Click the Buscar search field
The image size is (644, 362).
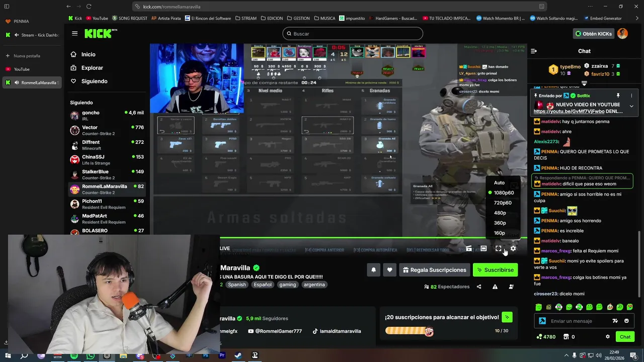pos(353,34)
